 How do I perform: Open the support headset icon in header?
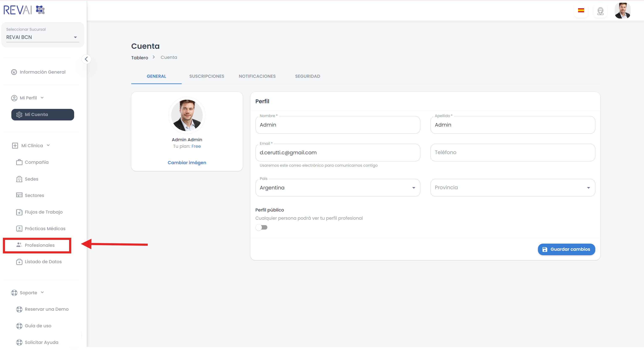click(600, 11)
